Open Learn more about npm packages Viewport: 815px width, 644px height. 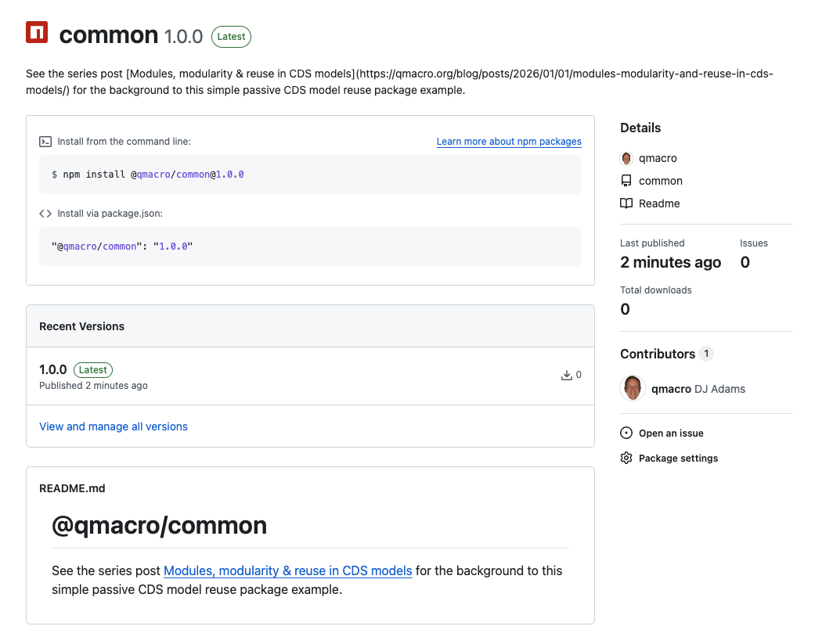[x=508, y=142]
